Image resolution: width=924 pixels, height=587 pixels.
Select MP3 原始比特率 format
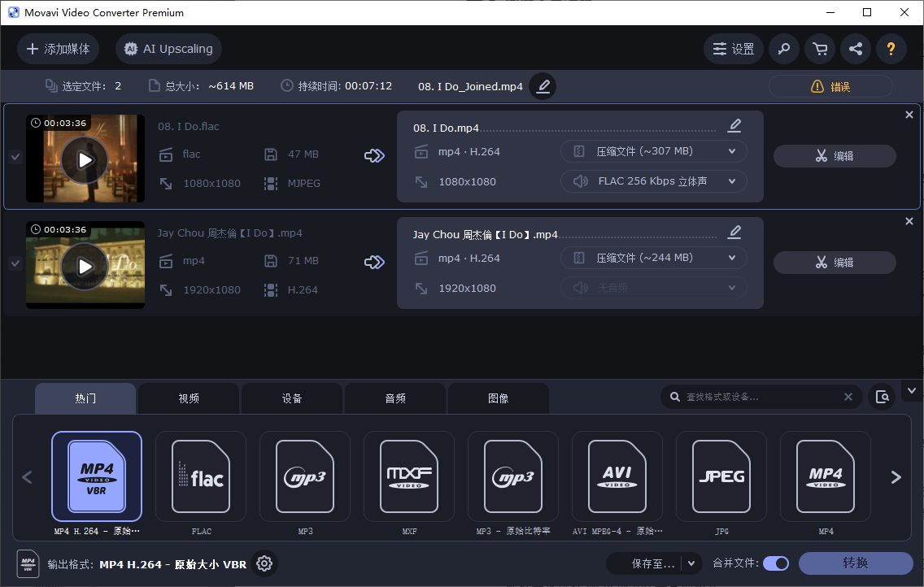(512, 476)
